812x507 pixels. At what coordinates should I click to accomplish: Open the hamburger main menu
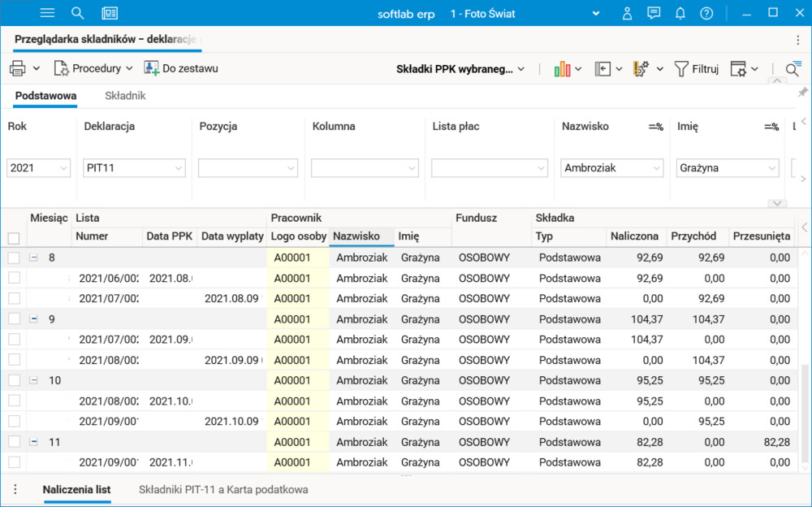[47, 13]
